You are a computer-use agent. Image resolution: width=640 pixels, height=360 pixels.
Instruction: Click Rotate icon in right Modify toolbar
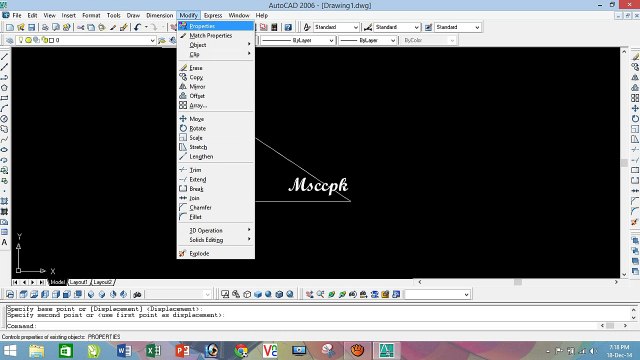(635, 119)
